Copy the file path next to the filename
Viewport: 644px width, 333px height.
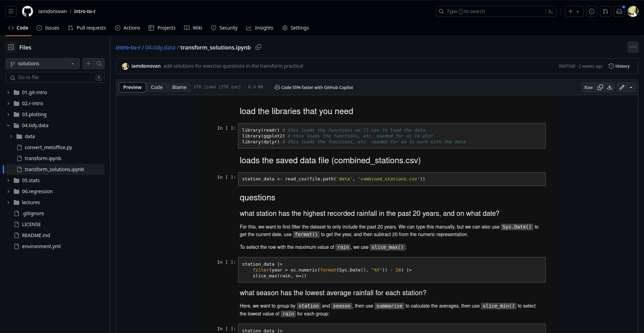[258, 47]
